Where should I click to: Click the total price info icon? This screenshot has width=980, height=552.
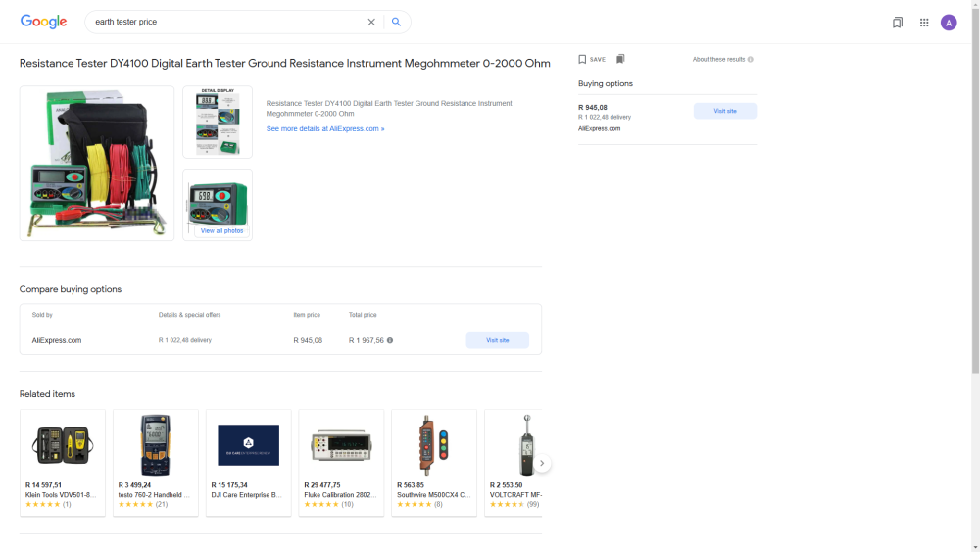tap(390, 340)
